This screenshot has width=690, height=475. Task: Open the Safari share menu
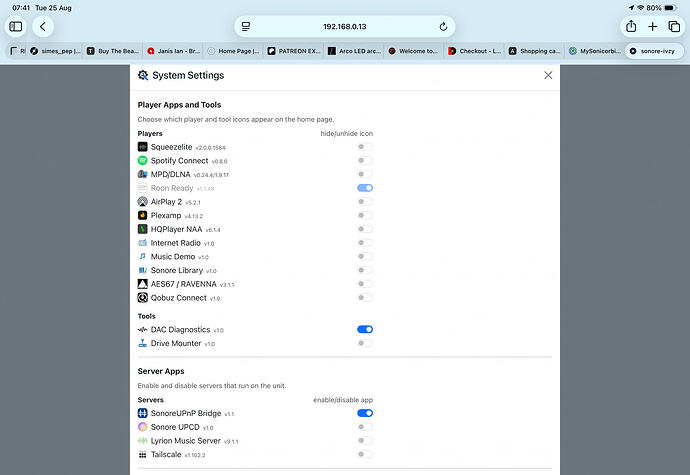pyautogui.click(x=631, y=26)
